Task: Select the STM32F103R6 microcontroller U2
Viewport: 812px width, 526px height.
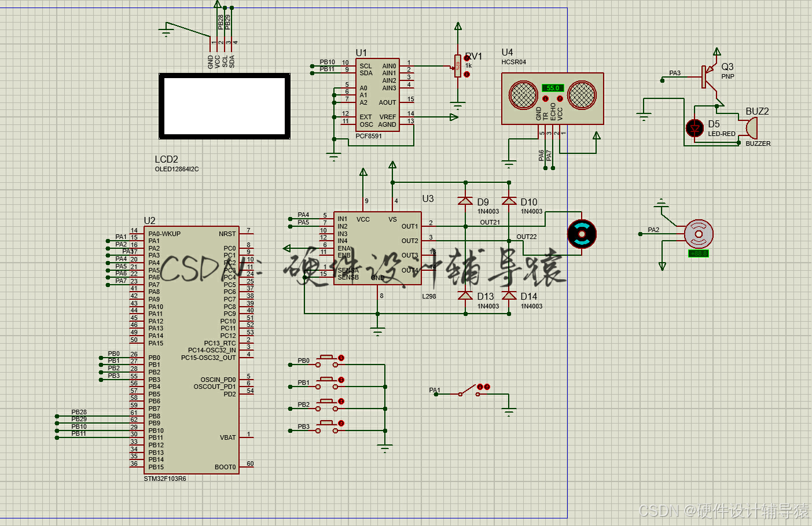Action: 192,350
